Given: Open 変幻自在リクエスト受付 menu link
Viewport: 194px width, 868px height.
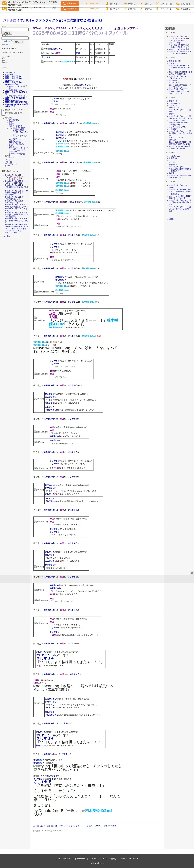Looking at the screenshot, I should point(18,96).
